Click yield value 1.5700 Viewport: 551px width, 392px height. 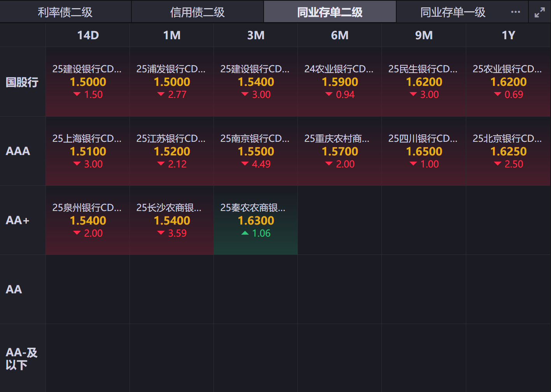coord(340,152)
